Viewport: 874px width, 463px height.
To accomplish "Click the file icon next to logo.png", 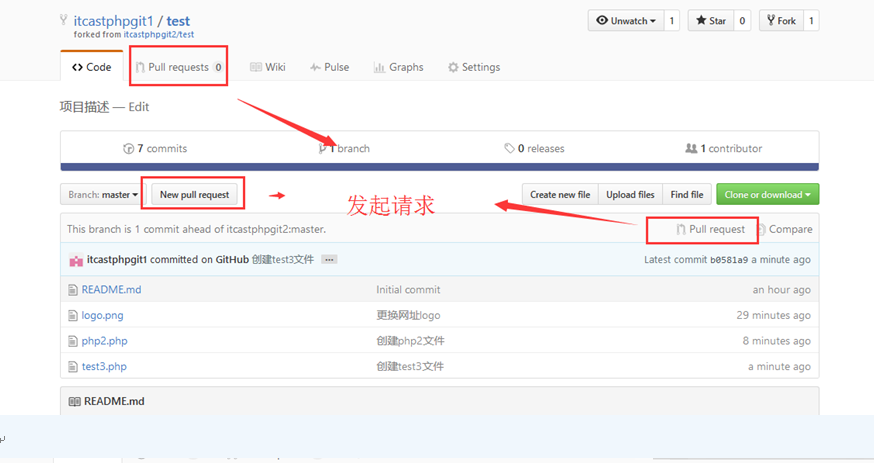I will click(x=72, y=315).
